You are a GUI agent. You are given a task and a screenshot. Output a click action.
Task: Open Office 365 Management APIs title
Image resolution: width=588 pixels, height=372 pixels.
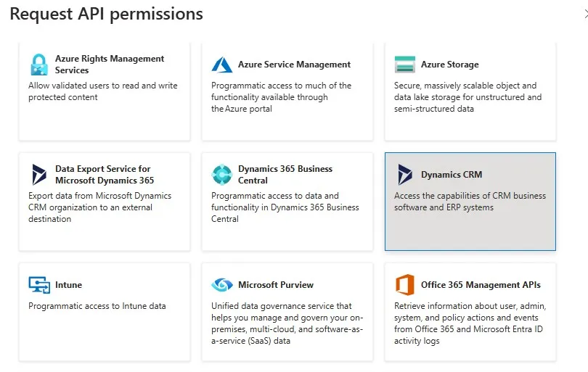tap(481, 285)
